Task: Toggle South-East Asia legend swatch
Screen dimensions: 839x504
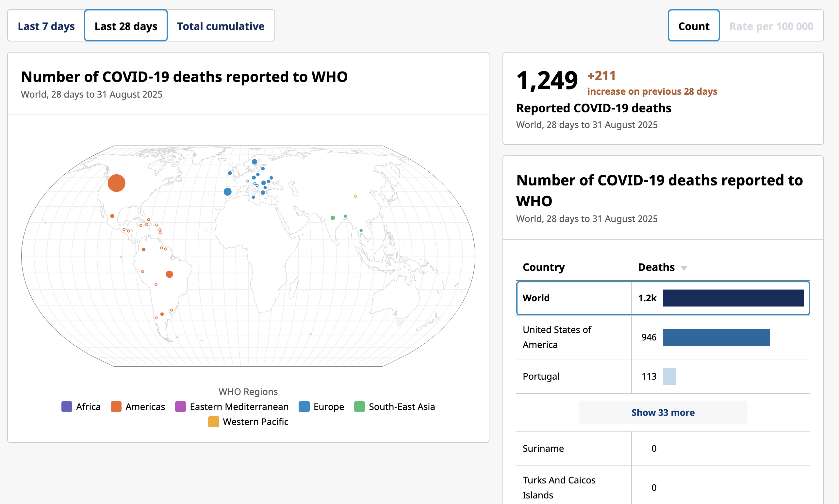Action: 359,406
